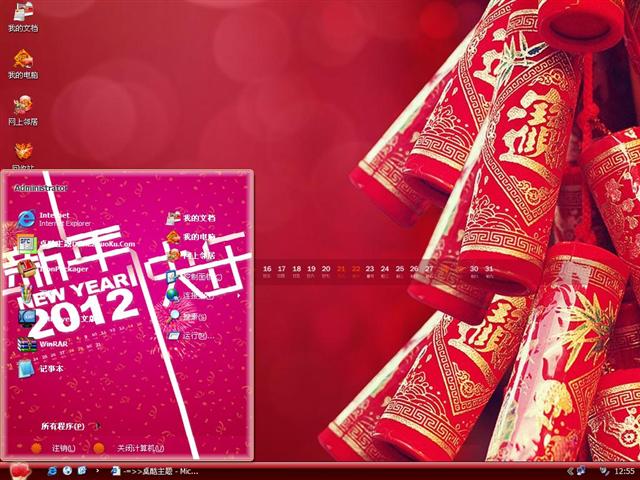Open the 连接到 start menu entry

click(189, 295)
